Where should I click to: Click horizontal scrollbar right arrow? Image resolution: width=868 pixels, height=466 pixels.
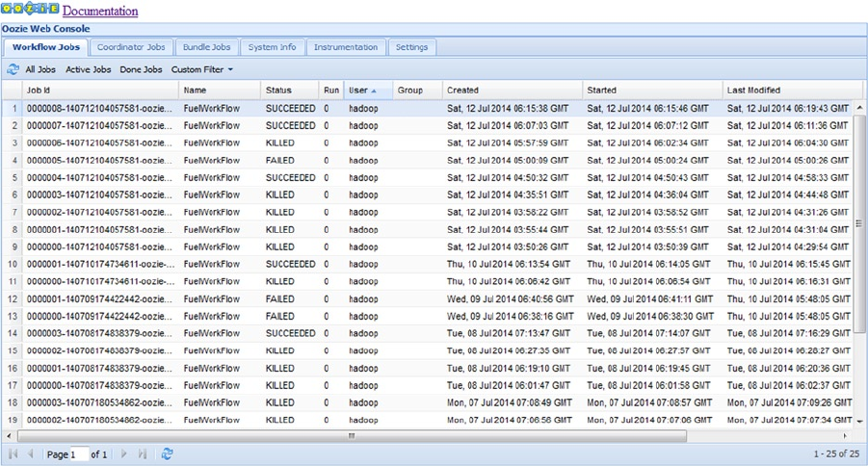pos(845,436)
